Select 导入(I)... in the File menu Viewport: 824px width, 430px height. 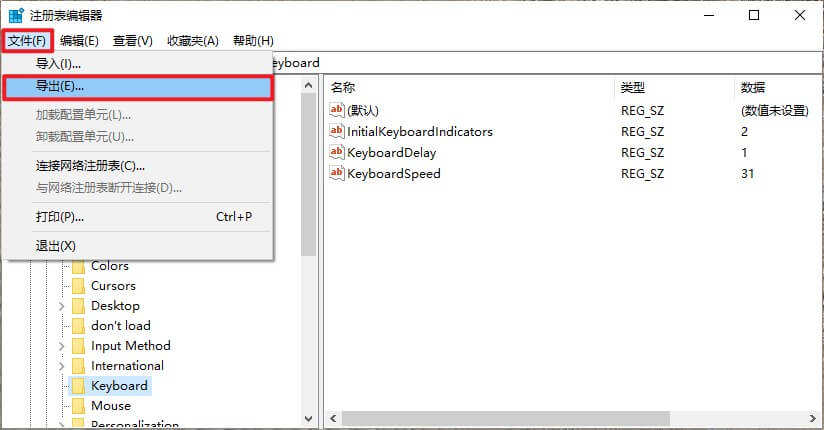pyautogui.click(x=58, y=64)
